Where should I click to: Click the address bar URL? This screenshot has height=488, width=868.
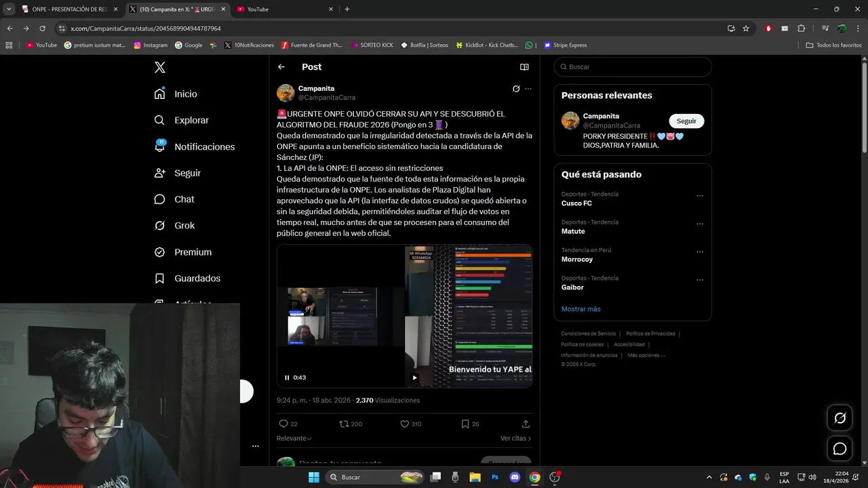(x=146, y=28)
